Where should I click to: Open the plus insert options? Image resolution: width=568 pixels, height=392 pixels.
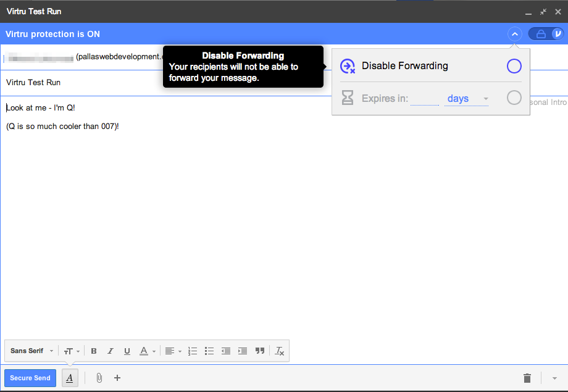pos(117,378)
